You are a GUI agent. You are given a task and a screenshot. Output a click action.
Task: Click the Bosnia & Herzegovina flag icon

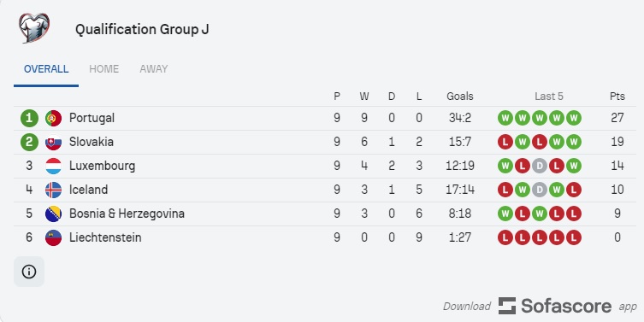click(53, 214)
